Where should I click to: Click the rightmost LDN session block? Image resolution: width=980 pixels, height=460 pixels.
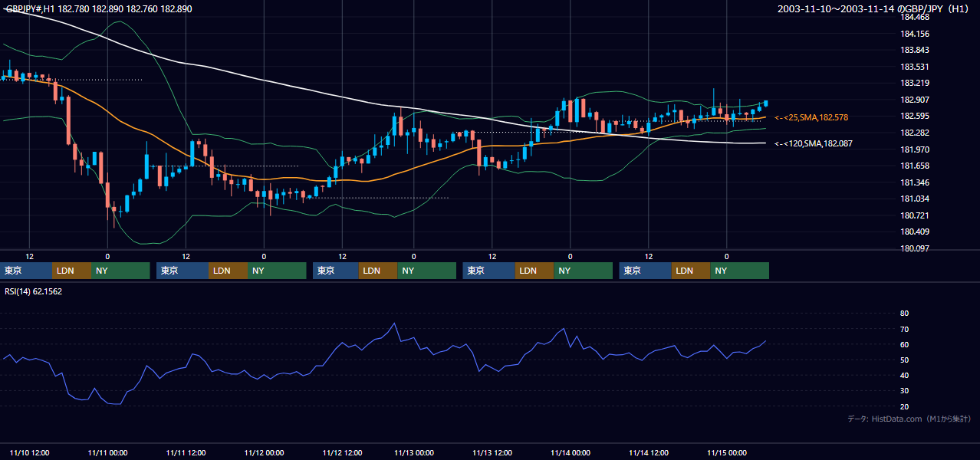point(691,271)
